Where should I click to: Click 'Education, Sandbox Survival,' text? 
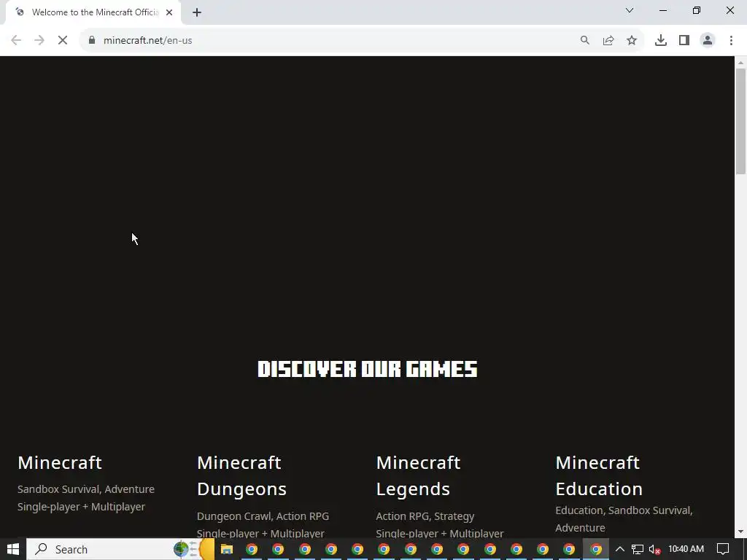(x=624, y=510)
